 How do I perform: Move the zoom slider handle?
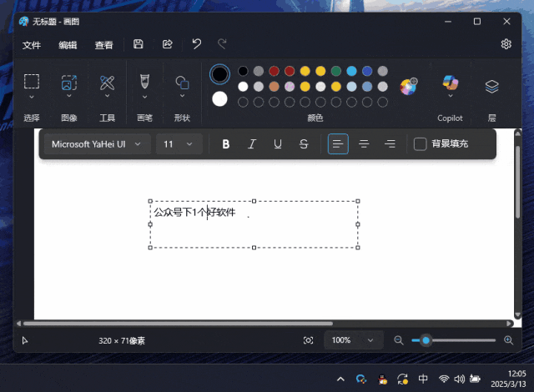[x=426, y=340]
